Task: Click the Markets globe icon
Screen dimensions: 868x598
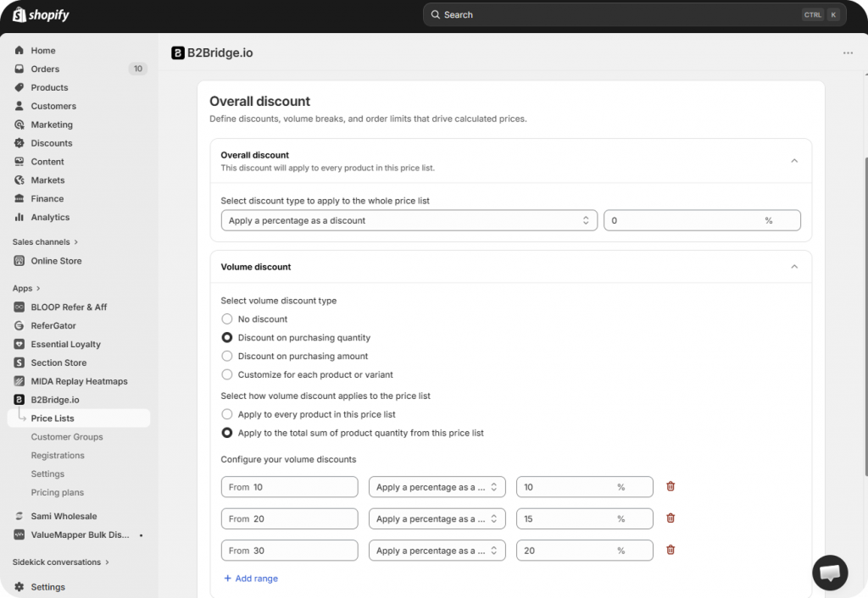Action: coord(19,180)
